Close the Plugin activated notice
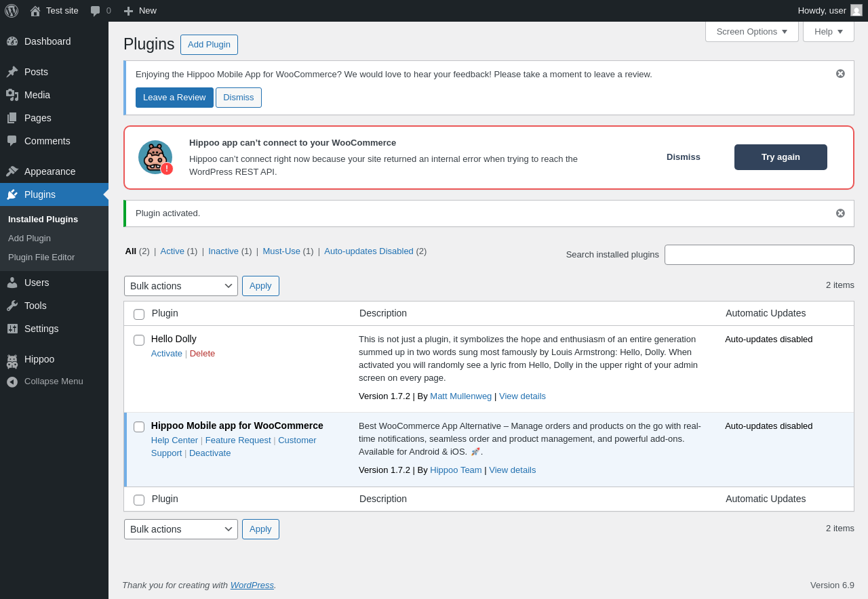 (x=840, y=213)
